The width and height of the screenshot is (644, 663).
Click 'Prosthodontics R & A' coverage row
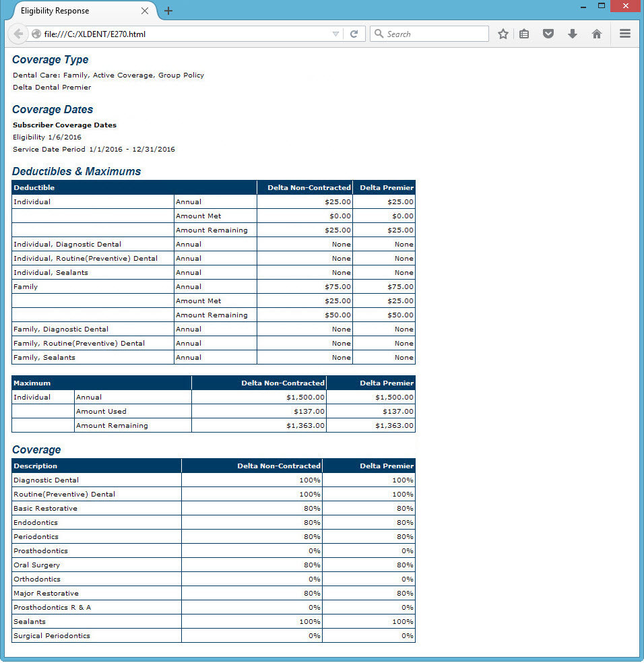tap(214, 608)
